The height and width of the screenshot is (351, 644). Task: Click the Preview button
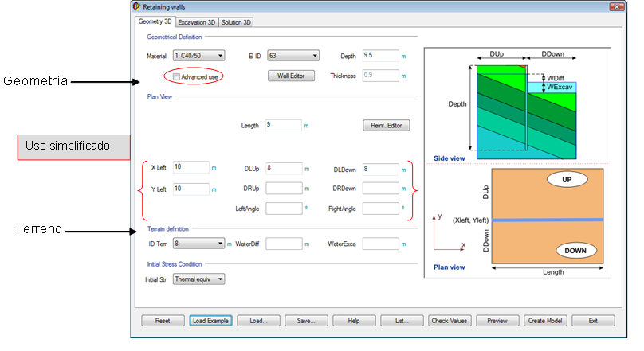[x=497, y=321]
